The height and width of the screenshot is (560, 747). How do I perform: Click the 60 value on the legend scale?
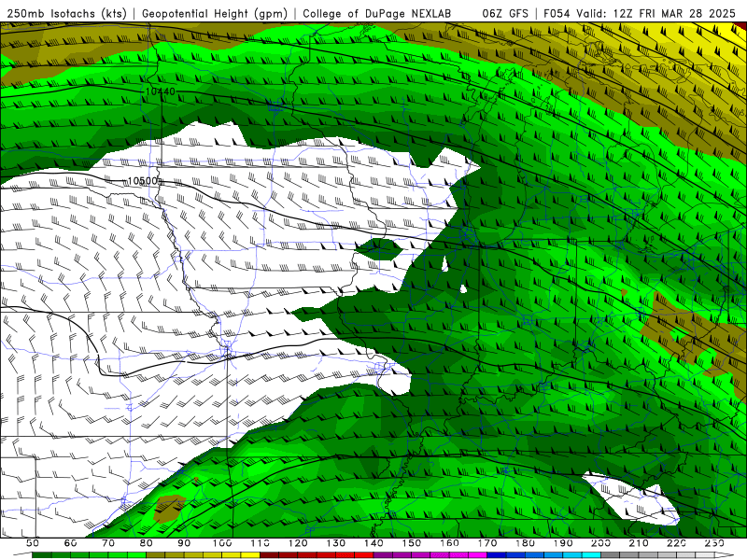[70, 543]
